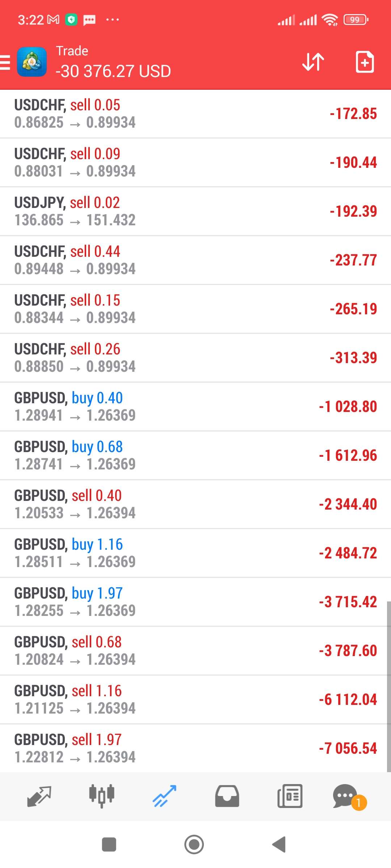This screenshot has height=868, width=391.
Task: Tap the -30 376.27 USD balance header
Action: point(113,71)
